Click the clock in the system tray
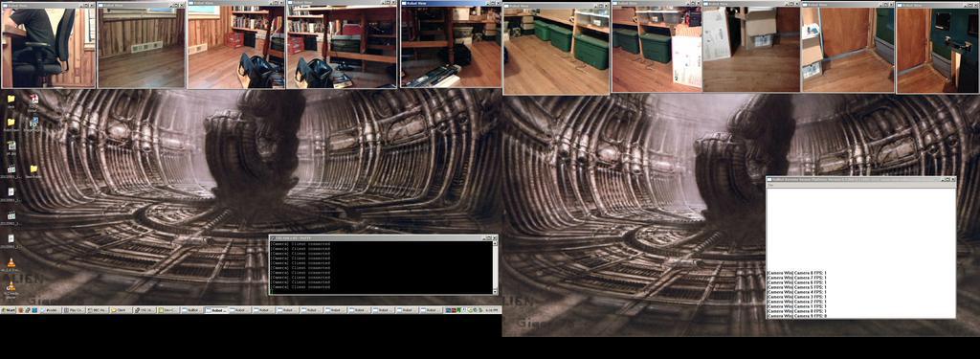 (492, 309)
